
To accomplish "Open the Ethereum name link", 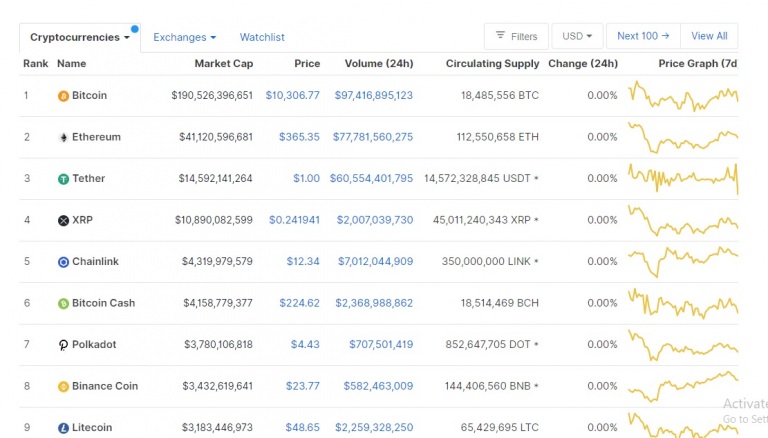I will 96,137.
